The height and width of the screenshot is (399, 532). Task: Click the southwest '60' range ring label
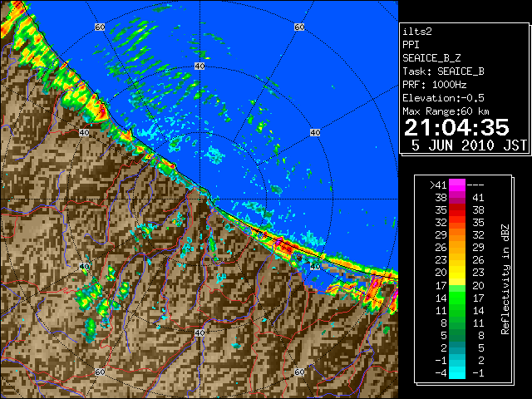tap(100, 372)
